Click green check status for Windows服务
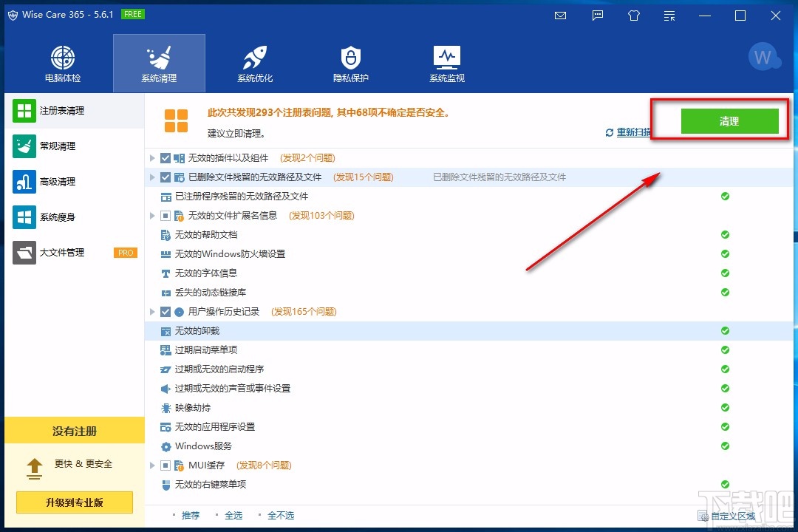The width and height of the screenshot is (798, 532). pos(726,446)
